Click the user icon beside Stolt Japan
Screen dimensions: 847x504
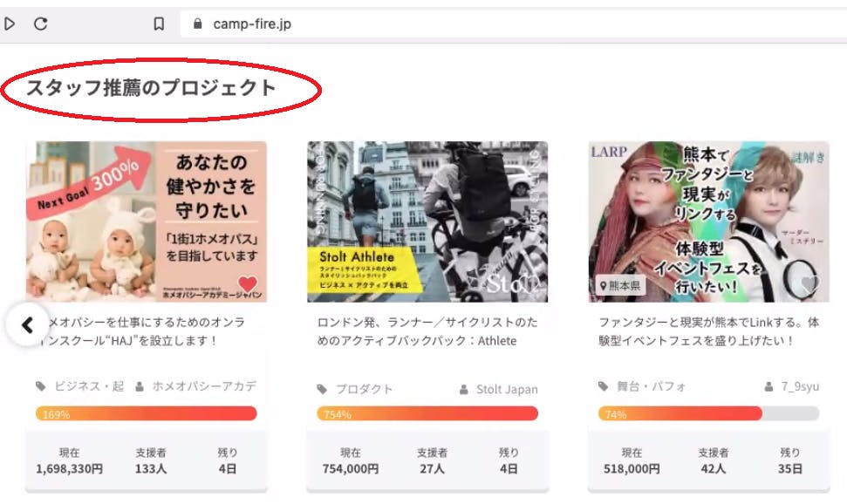coord(464,389)
